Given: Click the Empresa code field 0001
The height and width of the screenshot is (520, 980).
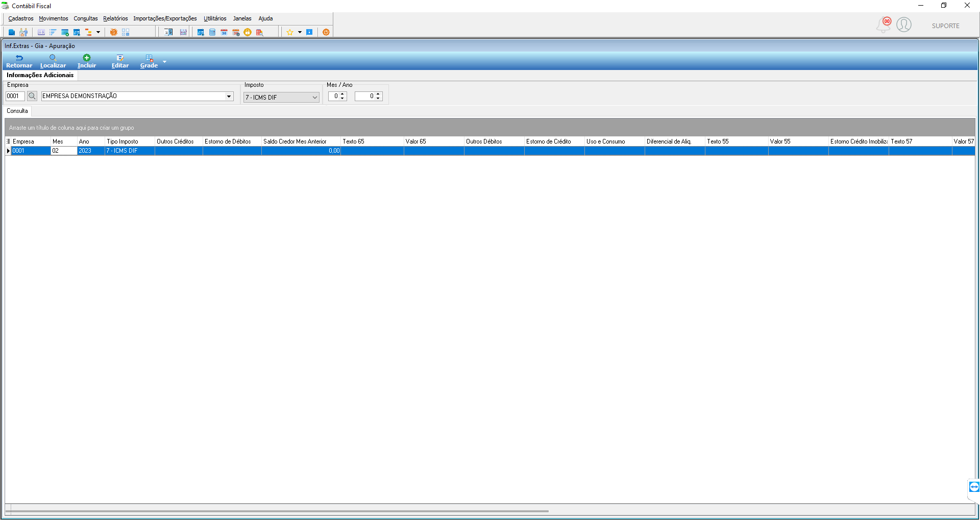Looking at the screenshot, I should point(15,96).
